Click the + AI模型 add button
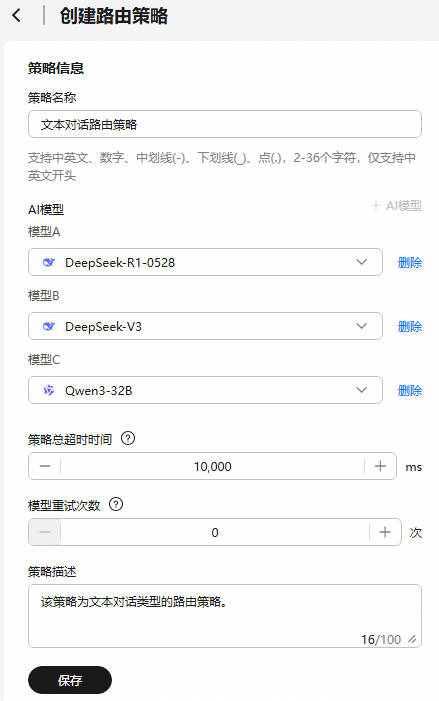The height and width of the screenshot is (701, 439). click(x=397, y=206)
